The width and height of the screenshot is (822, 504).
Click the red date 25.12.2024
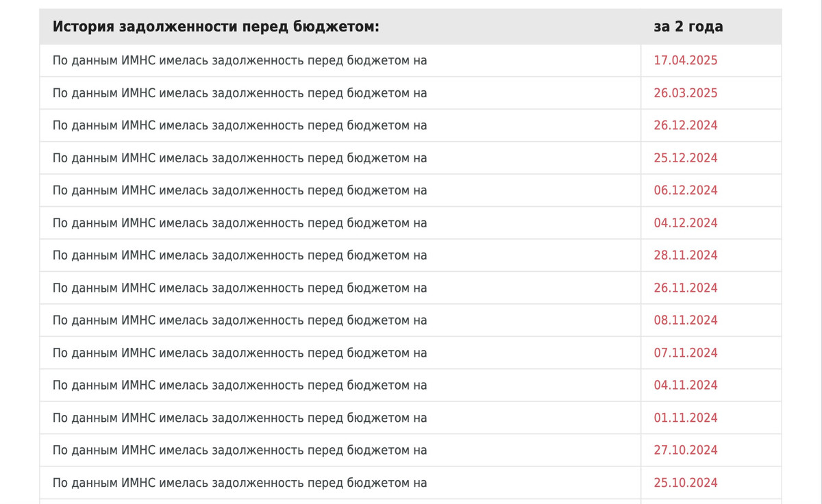click(x=685, y=158)
